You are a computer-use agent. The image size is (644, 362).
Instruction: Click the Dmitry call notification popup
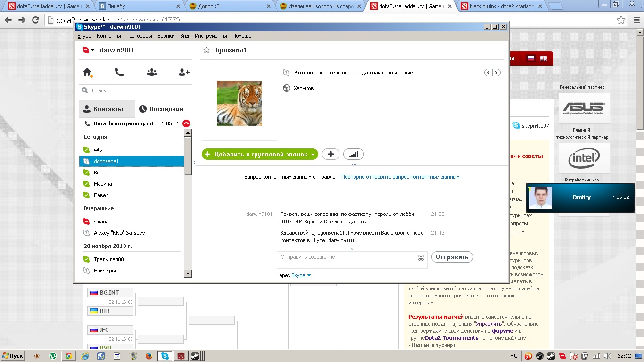580,197
